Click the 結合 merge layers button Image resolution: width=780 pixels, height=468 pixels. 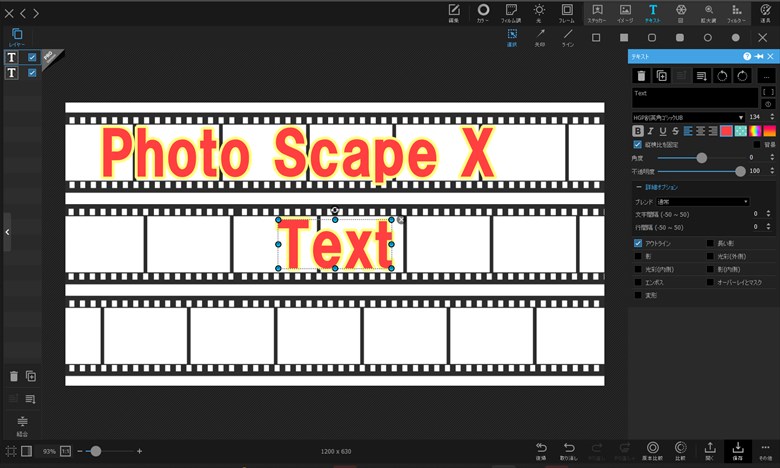(22, 426)
